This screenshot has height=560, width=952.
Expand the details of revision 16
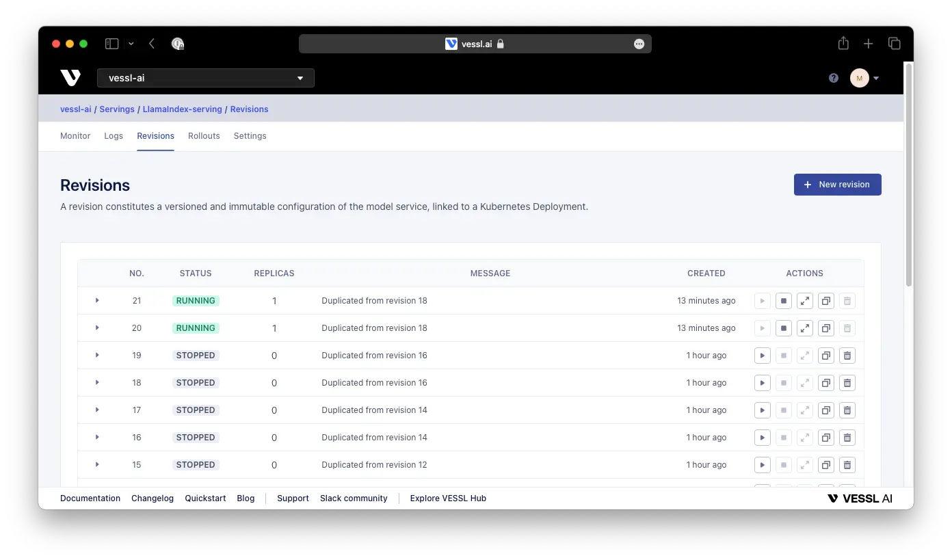(97, 437)
